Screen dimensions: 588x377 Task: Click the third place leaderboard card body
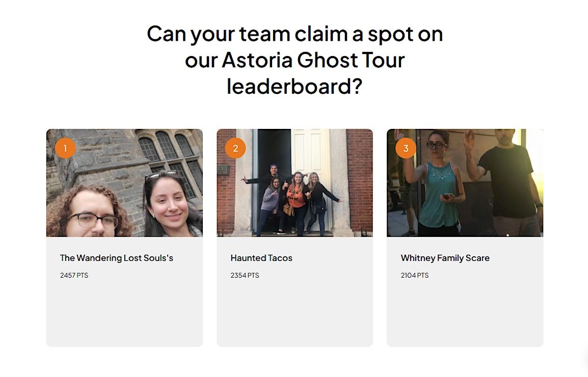tap(465, 292)
